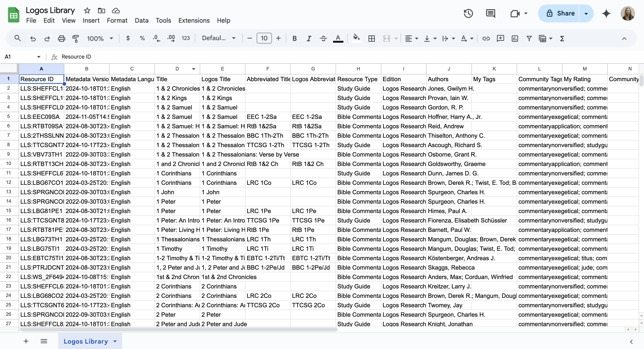Screen dimensions: 644x349
Task: Start a Meet call with the camera icon
Action: click(515, 13)
